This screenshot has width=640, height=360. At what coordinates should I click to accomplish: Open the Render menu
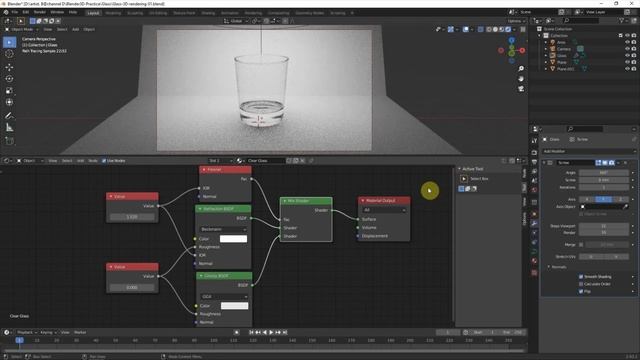point(40,12)
